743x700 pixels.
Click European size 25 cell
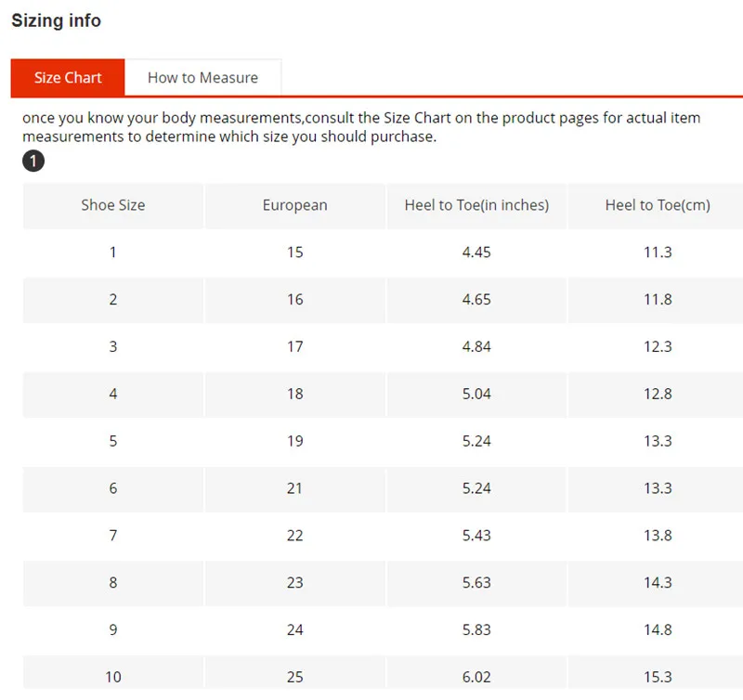coord(294,677)
